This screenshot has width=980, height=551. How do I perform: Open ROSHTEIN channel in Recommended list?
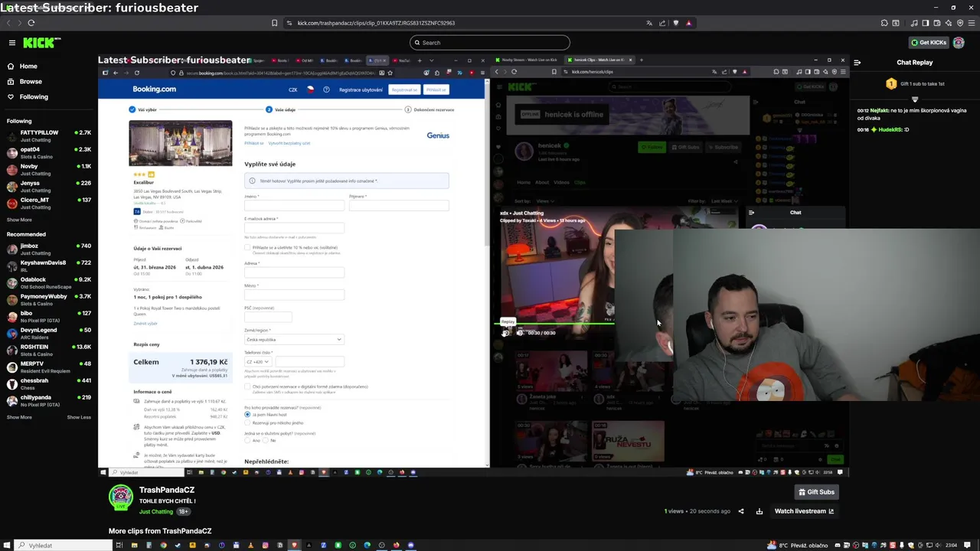point(49,350)
